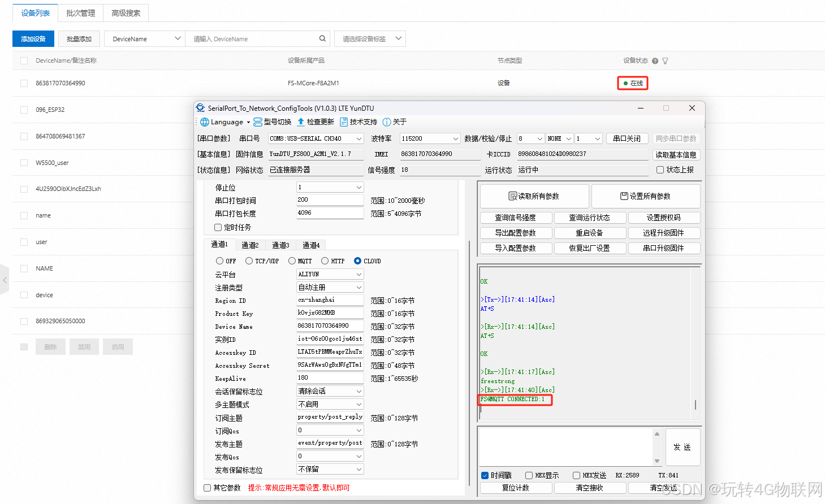Click the technical support icon

point(343,122)
